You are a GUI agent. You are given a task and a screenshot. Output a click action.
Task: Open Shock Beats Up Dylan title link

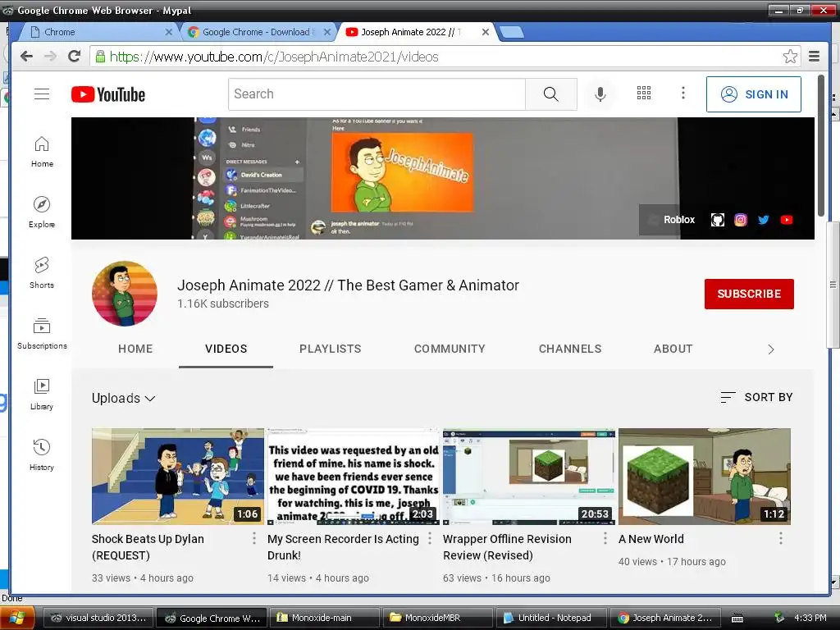coord(148,547)
